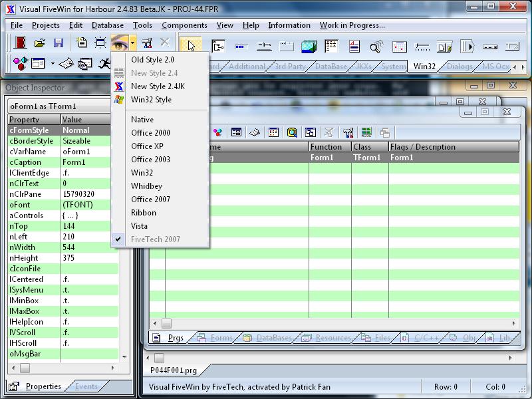The height and width of the screenshot is (399, 532).
Task: Select the nClrPane value 15790320 cell
Action: [89, 194]
